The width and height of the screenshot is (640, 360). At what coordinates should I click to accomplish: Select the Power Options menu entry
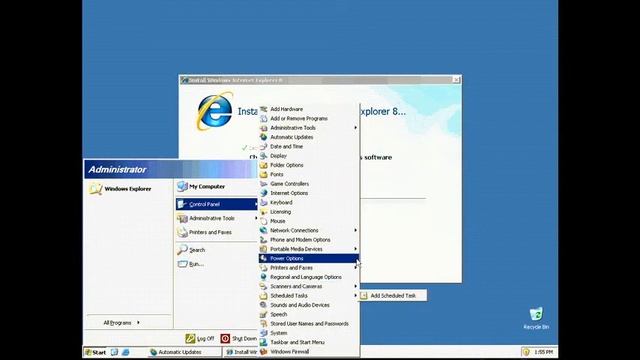pos(309,258)
